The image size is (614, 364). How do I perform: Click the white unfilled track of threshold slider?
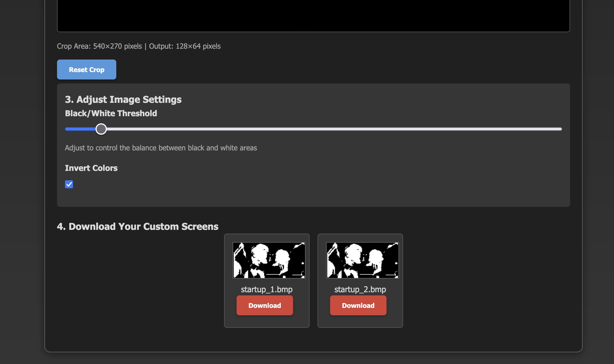point(328,129)
